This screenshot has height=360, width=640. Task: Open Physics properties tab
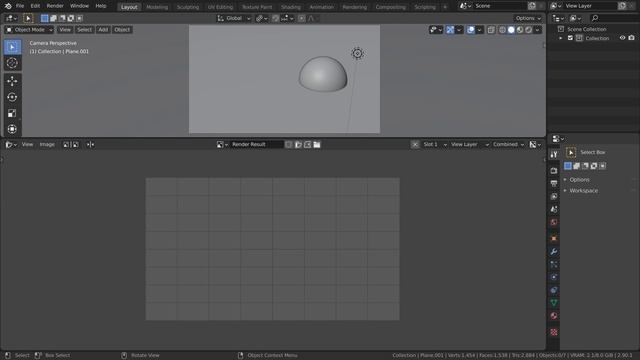[x=554, y=277]
